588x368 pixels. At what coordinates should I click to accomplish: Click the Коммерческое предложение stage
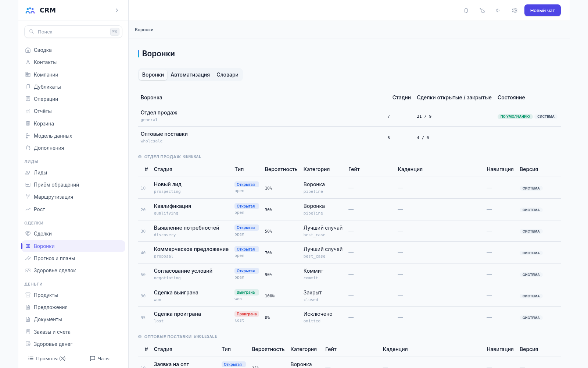tap(191, 249)
